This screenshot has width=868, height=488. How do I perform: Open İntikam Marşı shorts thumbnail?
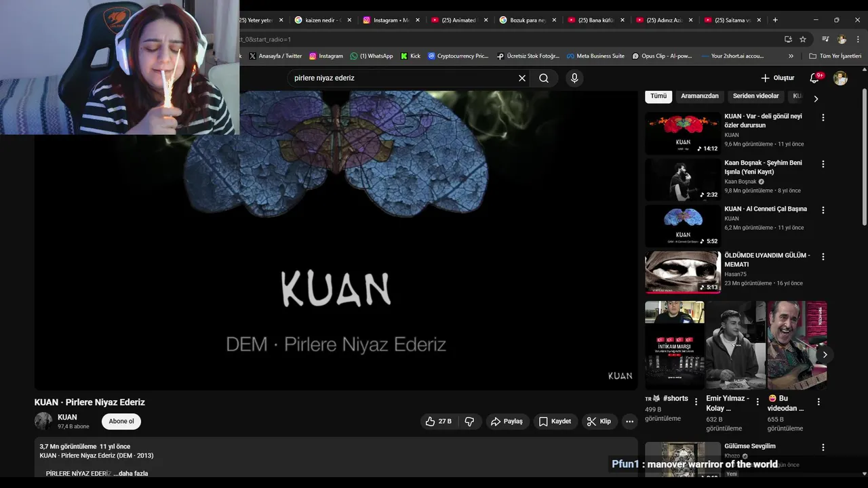675,345
